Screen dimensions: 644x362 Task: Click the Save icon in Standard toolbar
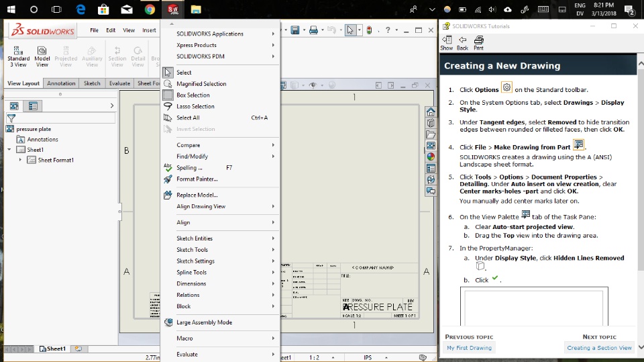(x=294, y=30)
